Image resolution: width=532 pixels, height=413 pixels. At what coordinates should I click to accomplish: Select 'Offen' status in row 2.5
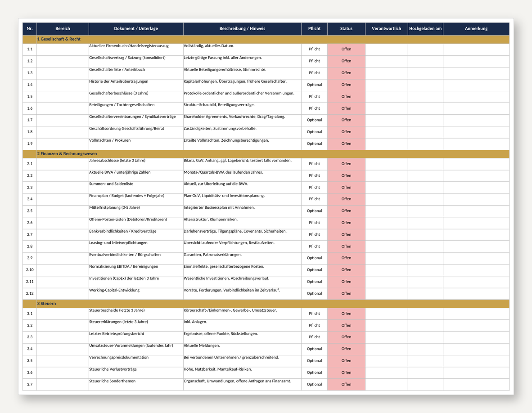coord(346,211)
